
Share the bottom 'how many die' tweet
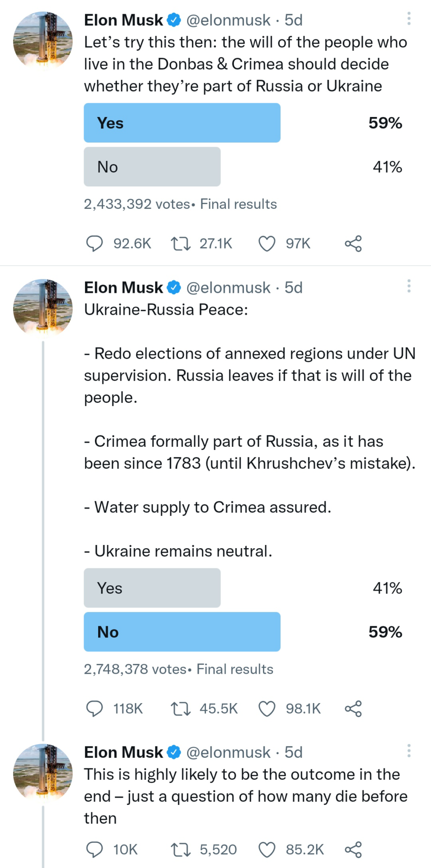click(353, 849)
